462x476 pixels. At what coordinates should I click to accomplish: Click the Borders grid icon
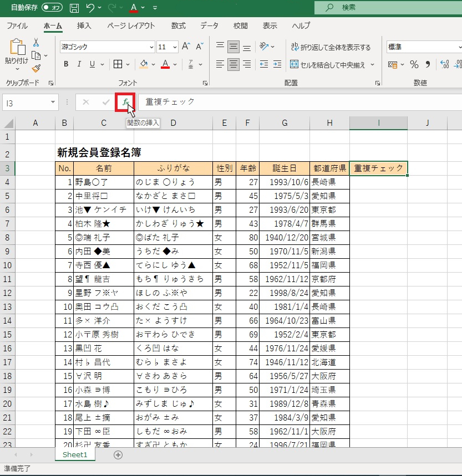click(x=118, y=64)
